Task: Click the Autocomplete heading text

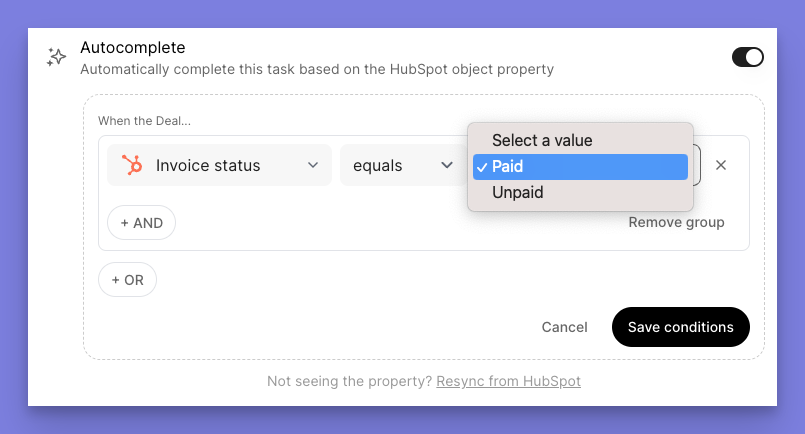Action: [132, 47]
